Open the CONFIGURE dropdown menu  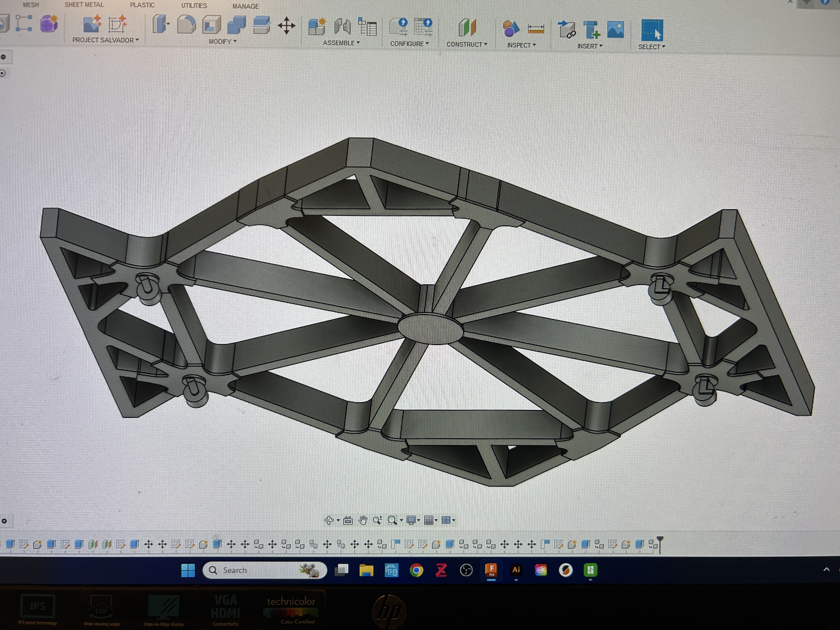pos(409,44)
